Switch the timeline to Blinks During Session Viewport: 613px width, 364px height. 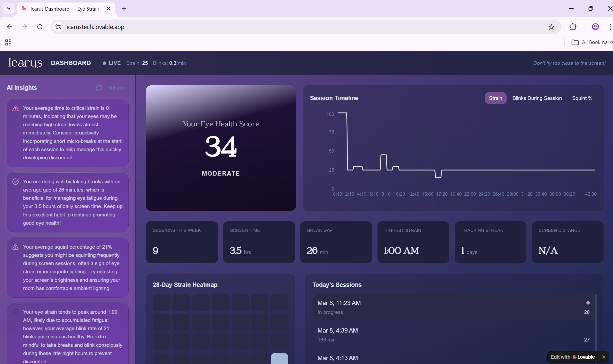click(x=537, y=98)
